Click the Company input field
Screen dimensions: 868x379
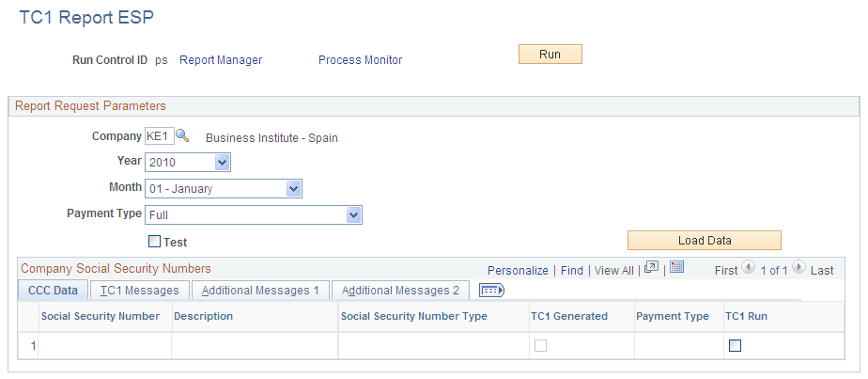160,135
